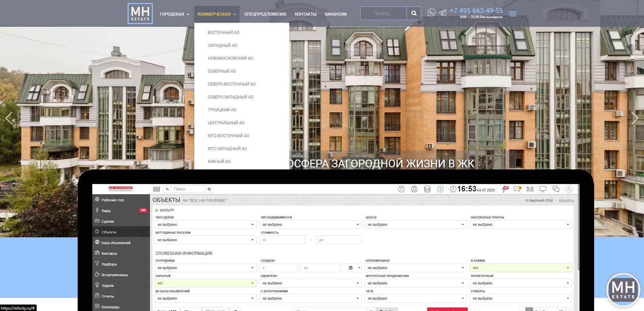Click the MH Estate logo in header

(140, 14)
